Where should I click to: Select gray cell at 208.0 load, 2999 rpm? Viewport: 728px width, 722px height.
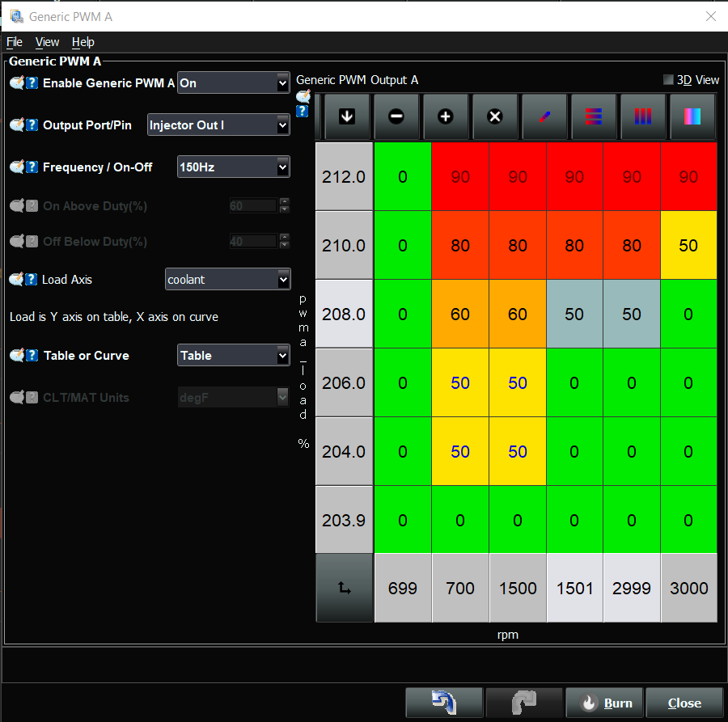click(x=632, y=315)
